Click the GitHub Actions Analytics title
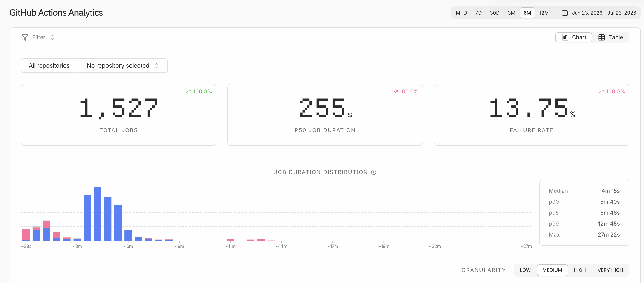Image resolution: width=644 pixels, height=283 pixels. coord(56,13)
